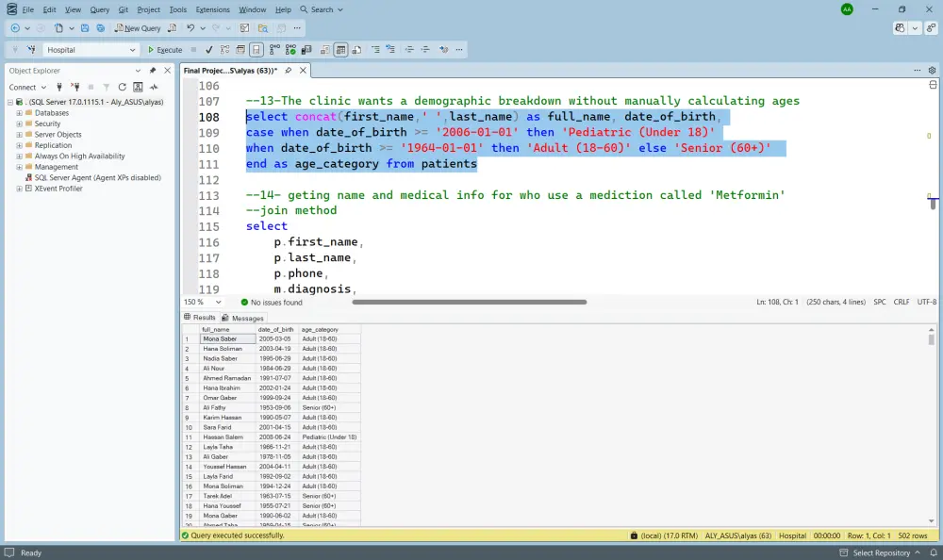This screenshot has height=560, width=943.
Task: Select the Mona Saber cell in results
Action: [228, 338]
